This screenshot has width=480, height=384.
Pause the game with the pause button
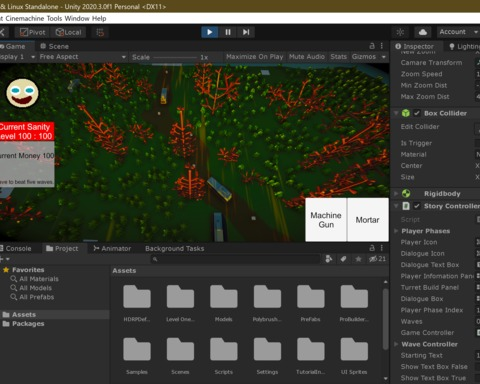click(228, 32)
